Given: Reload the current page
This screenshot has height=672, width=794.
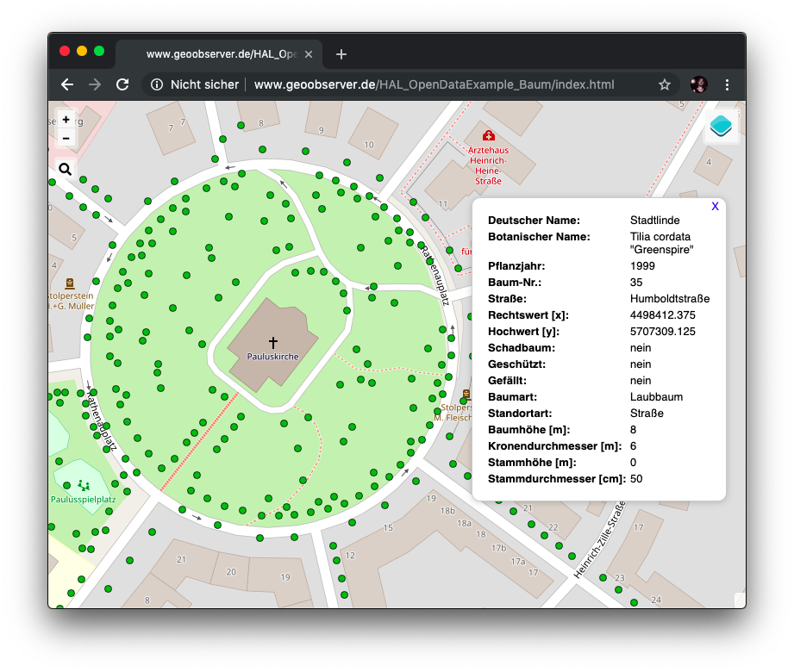Looking at the screenshot, I should point(122,84).
